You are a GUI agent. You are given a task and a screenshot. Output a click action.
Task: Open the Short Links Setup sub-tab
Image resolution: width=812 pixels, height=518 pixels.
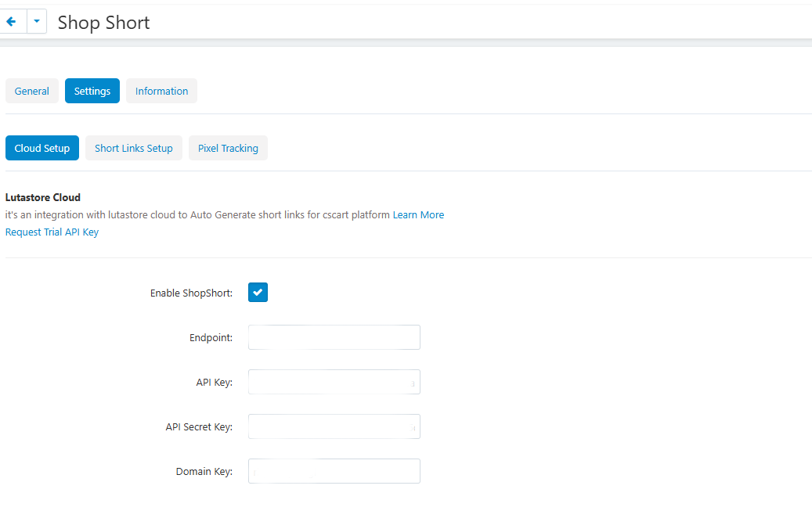click(x=134, y=148)
